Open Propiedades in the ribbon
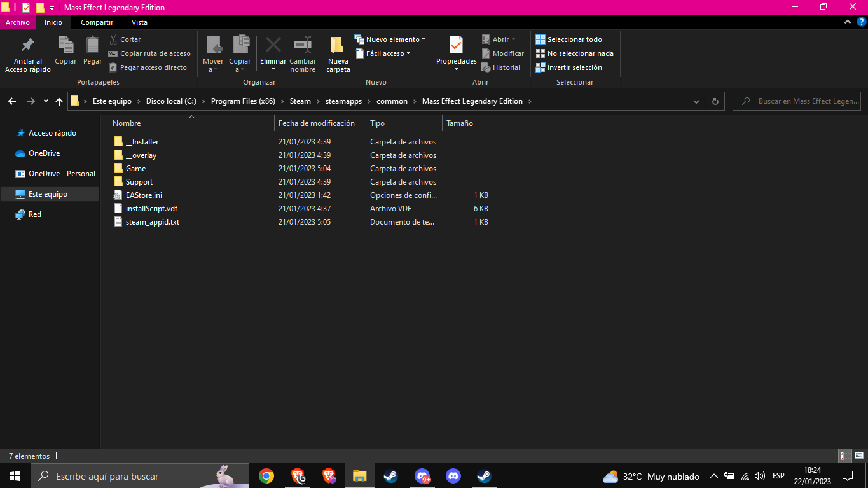 (457, 55)
